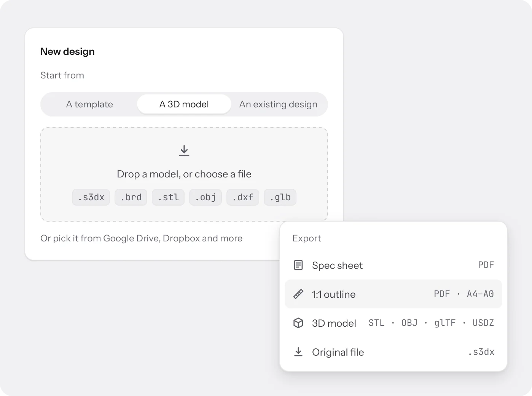The height and width of the screenshot is (396, 532).
Task: Click the 'OBJ' format label
Action: pyautogui.click(x=409, y=323)
